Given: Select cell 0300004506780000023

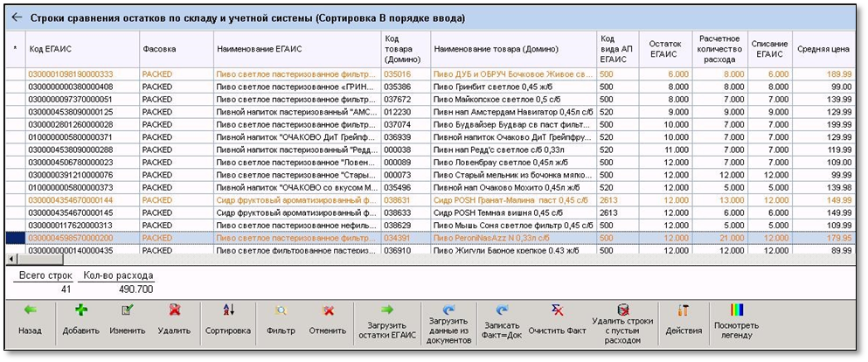Looking at the screenshot, I should pyautogui.click(x=82, y=162).
